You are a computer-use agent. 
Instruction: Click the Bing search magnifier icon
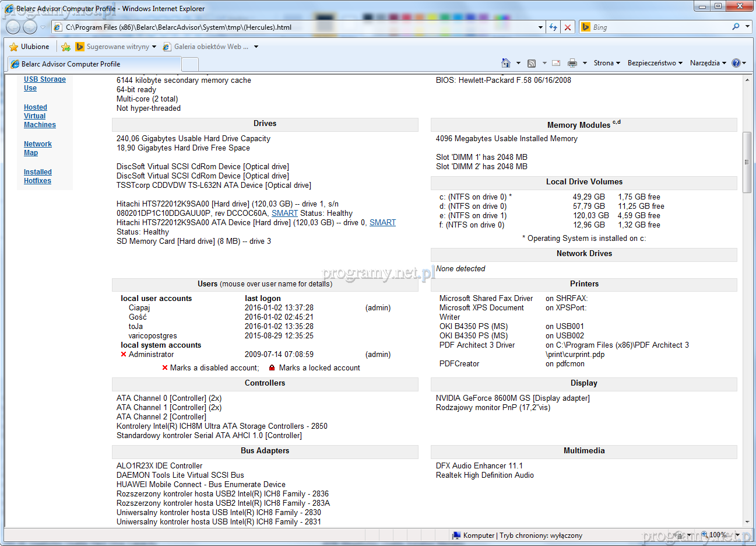click(x=736, y=27)
